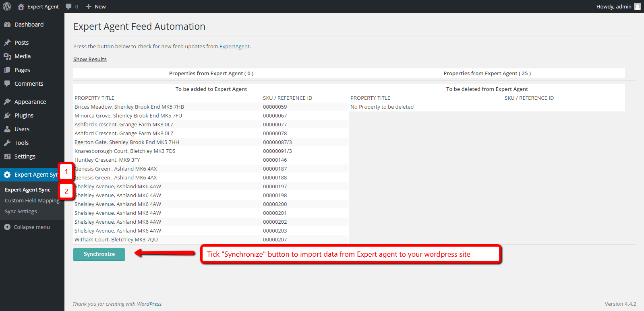This screenshot has height=311, width=644.
Task: Go to the Users menu
Action: click(22, 129)
